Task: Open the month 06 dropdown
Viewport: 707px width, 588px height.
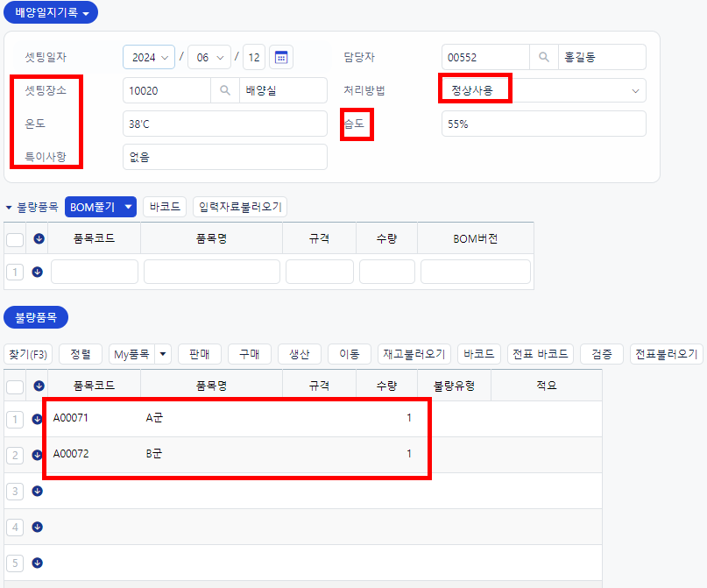Action: pyautogui.click(x=209, y=57)
